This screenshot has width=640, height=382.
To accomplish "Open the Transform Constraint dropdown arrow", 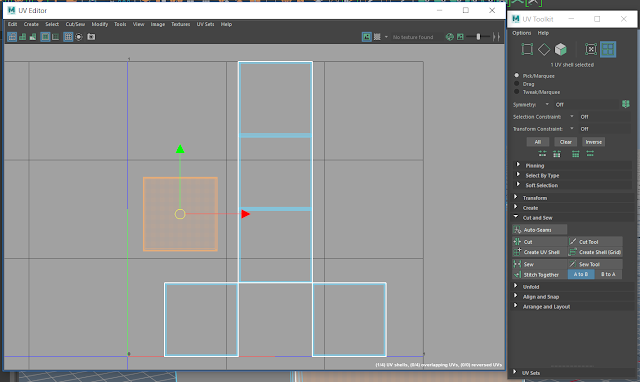I will (571, 129).
